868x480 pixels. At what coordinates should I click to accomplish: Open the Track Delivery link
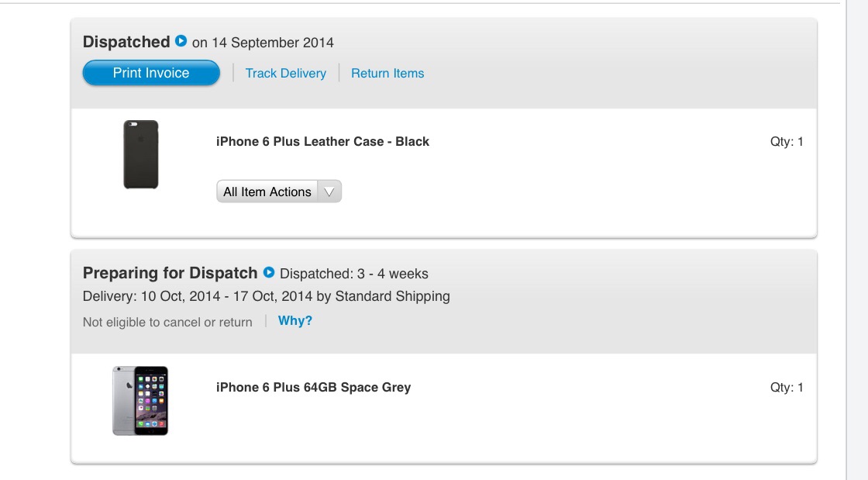[286, 73]
